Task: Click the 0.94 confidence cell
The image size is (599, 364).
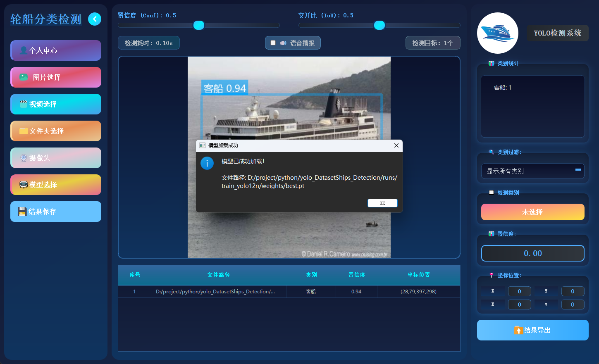Action: coord(356,291)
